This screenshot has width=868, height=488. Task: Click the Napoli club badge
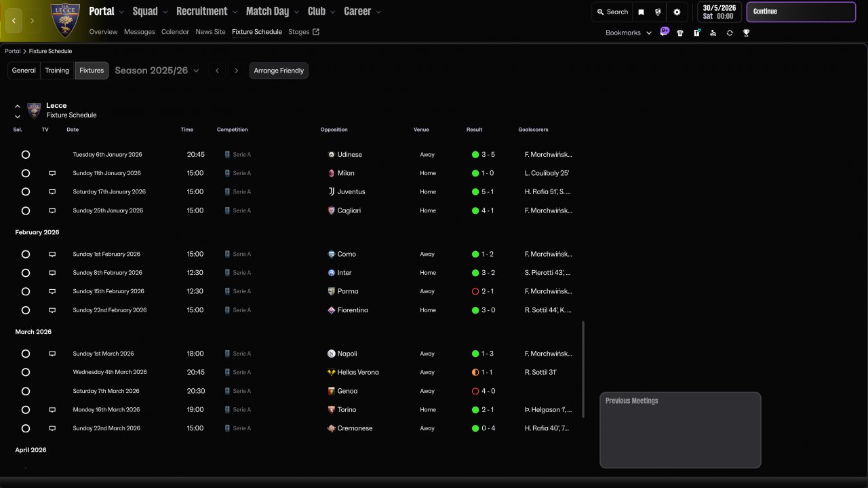331,354
